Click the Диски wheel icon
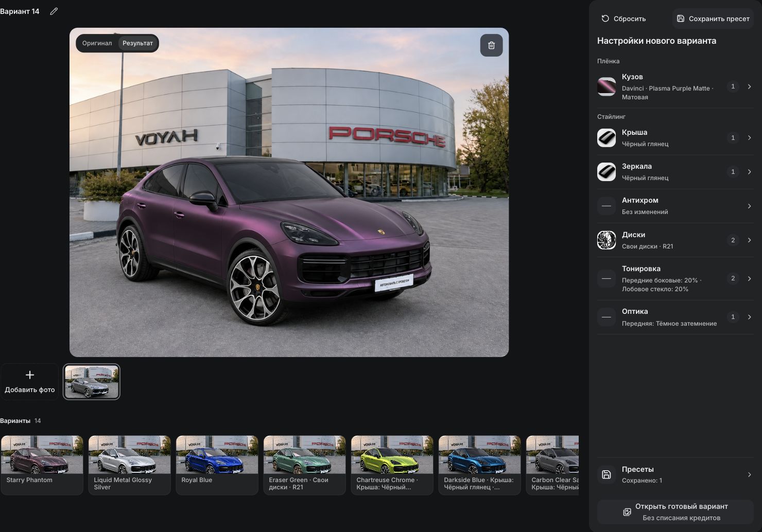 [607, 240]
